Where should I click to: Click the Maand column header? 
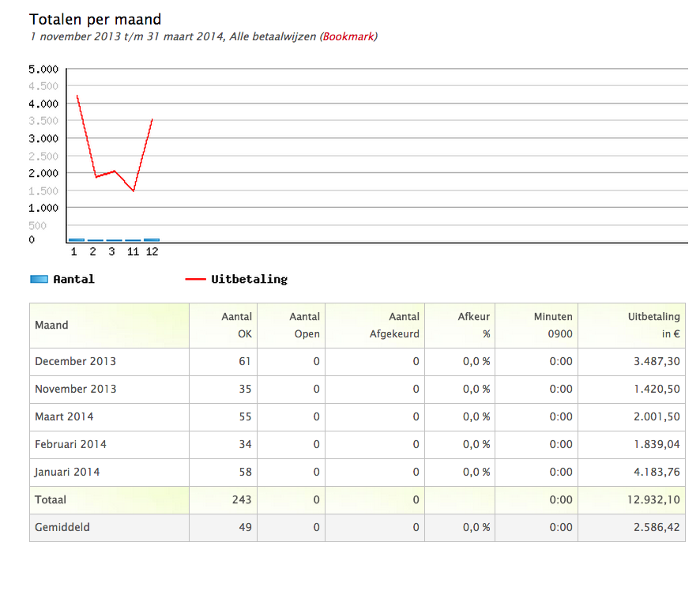click(109, 325)
